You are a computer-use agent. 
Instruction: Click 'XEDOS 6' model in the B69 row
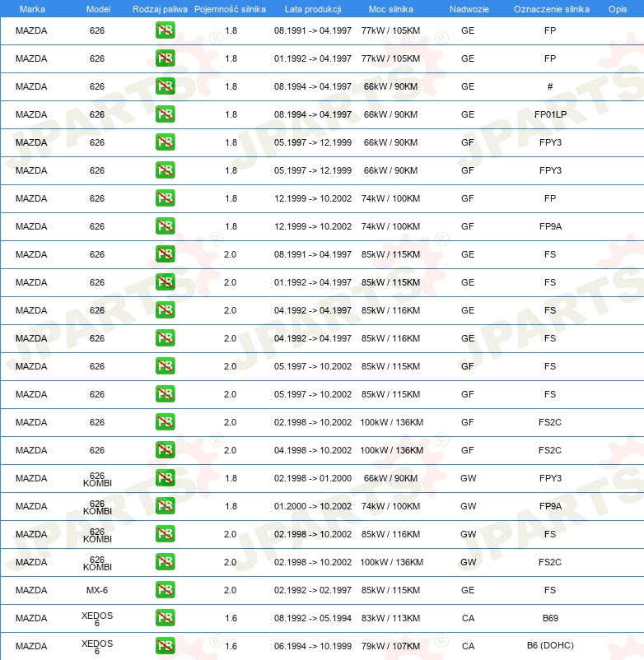97,619
